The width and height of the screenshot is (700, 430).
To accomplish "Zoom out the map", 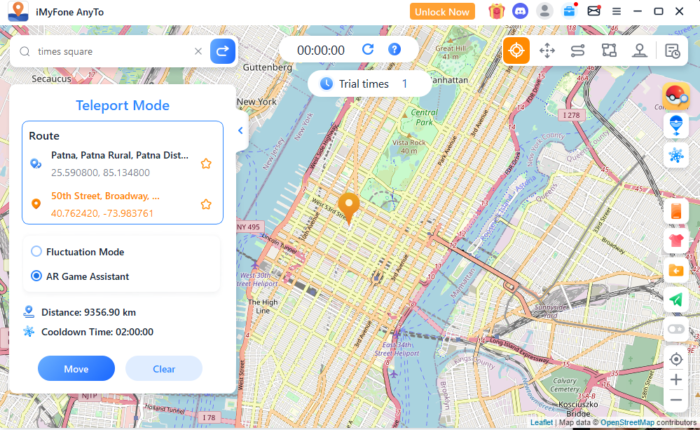I will pyautogui.click(x=676, y=400).
